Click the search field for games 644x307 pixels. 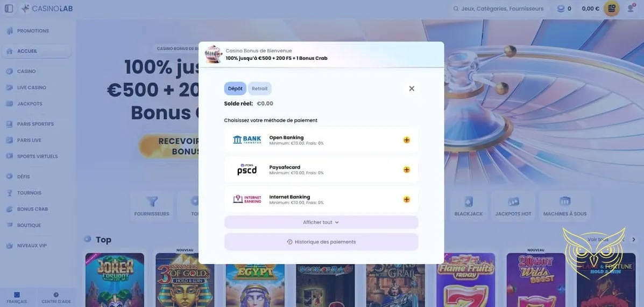click(x=498, y=9)
